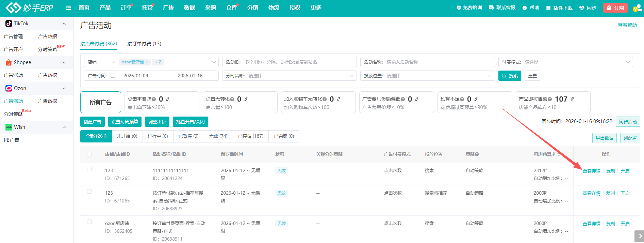
Task: Click the 重置 button
Action: pos(532,76)
